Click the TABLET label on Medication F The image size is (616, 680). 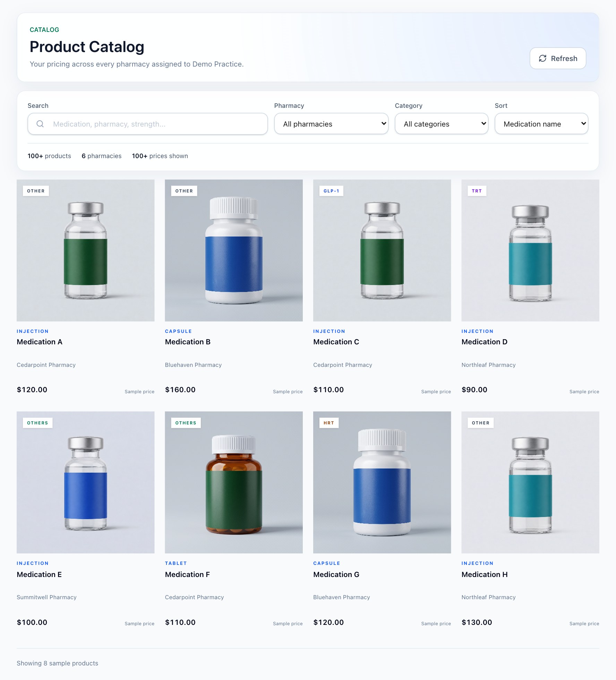pos(176,563)
